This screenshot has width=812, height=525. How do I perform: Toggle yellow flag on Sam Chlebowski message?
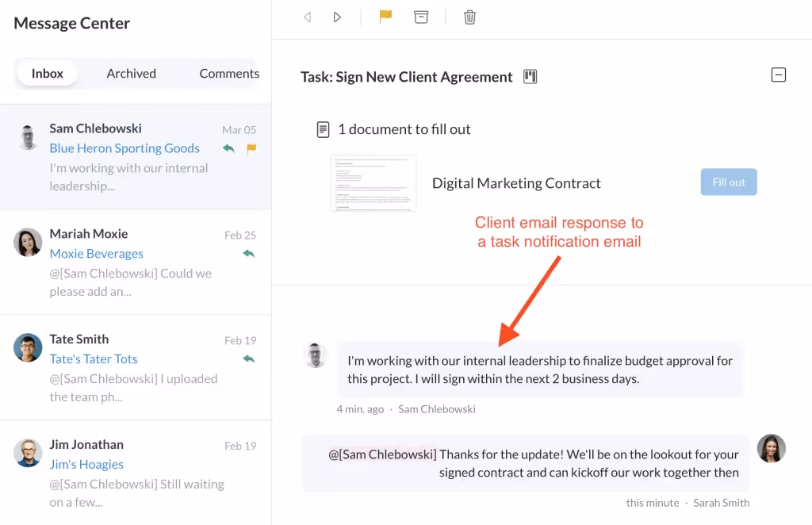click(251, 148)
